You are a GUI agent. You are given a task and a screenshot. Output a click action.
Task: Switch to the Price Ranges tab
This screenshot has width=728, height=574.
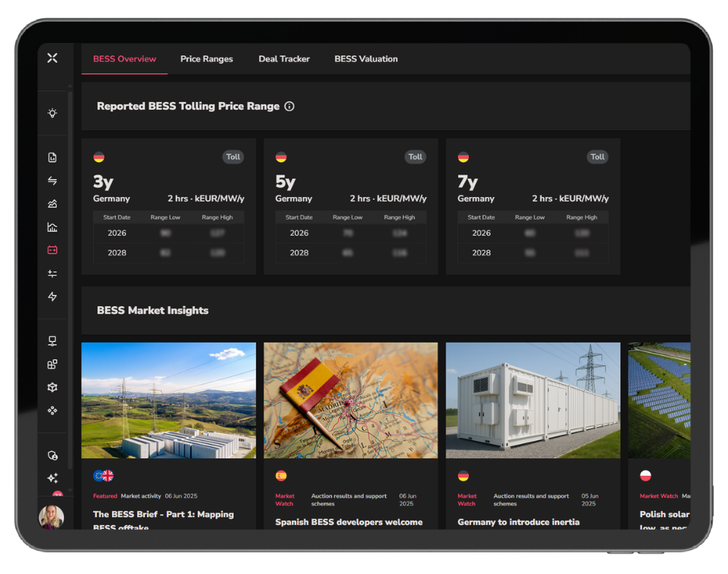(207, 59)
